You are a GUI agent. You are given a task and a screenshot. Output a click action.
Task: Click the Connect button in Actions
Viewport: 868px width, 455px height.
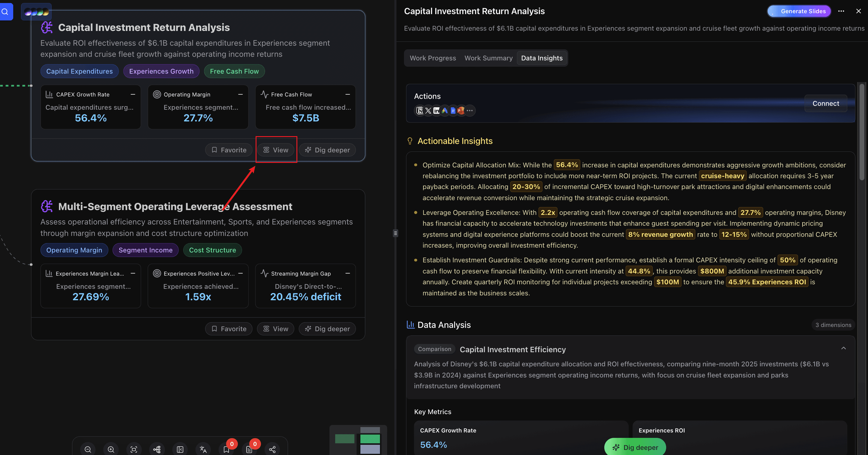point(826,103)
